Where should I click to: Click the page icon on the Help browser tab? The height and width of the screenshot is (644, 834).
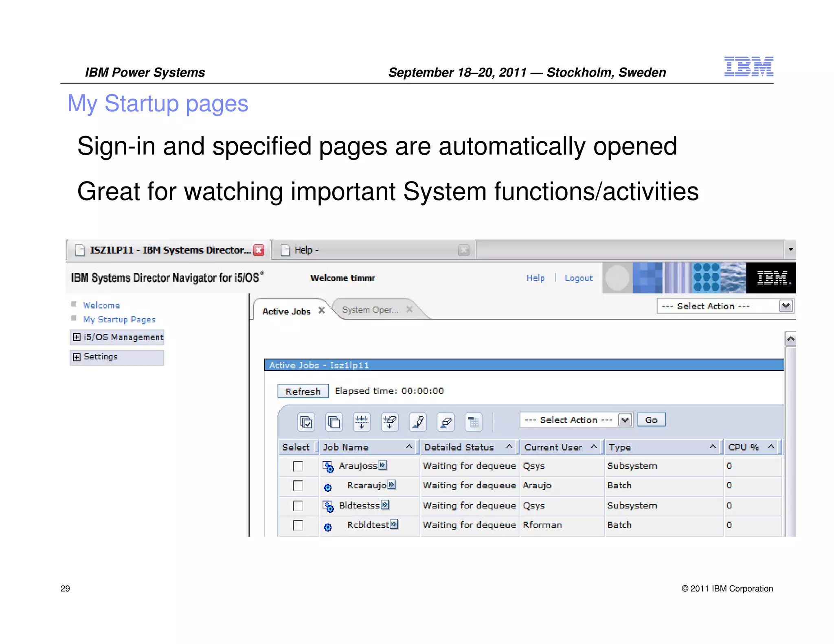pos(285,250)
